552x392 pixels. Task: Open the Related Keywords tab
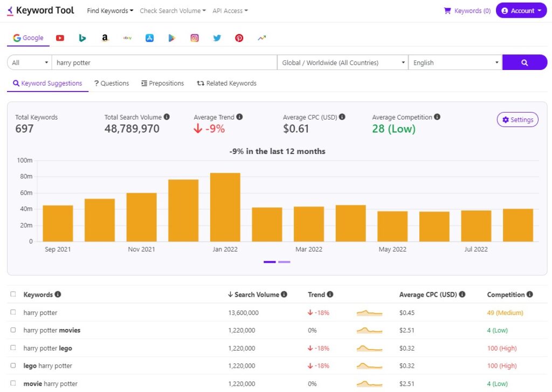227,83
